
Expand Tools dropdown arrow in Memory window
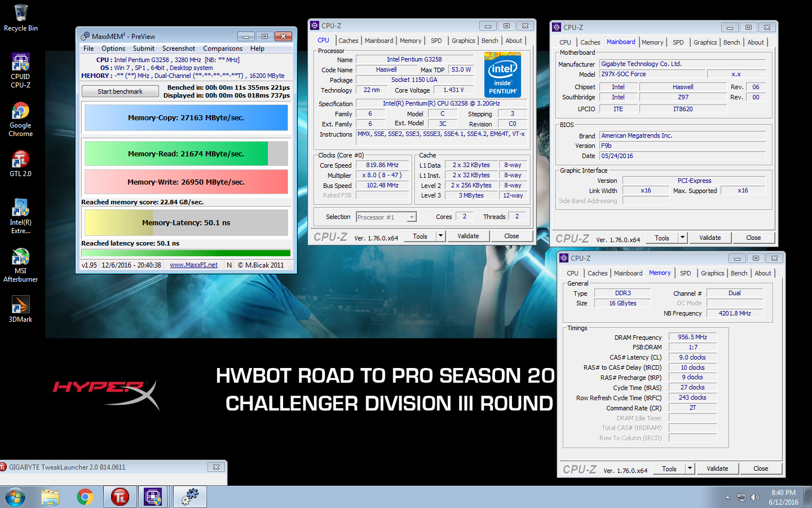point(690,468)
